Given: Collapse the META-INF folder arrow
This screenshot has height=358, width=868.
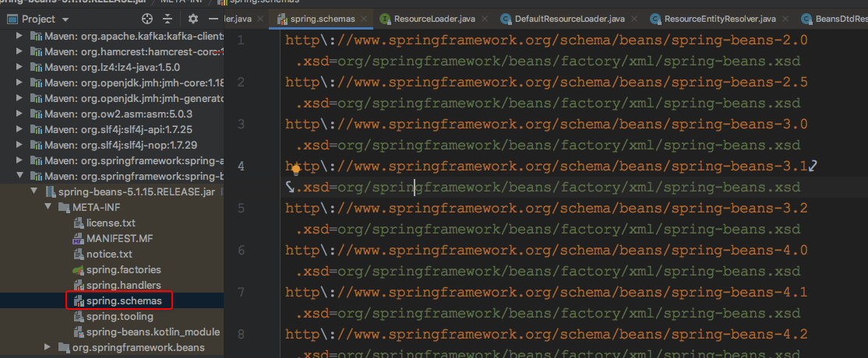Looking at the screenshot, I should 48,208.
